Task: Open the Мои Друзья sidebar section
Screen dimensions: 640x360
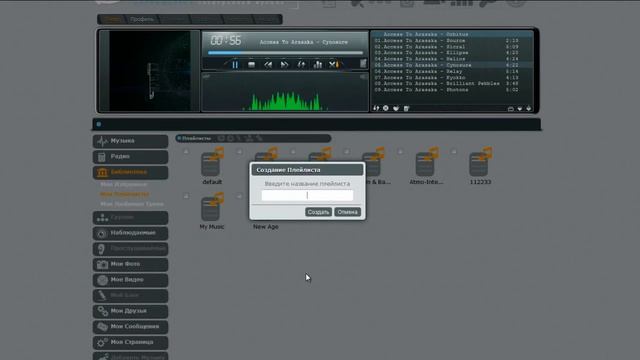Action: pos(130,311)
